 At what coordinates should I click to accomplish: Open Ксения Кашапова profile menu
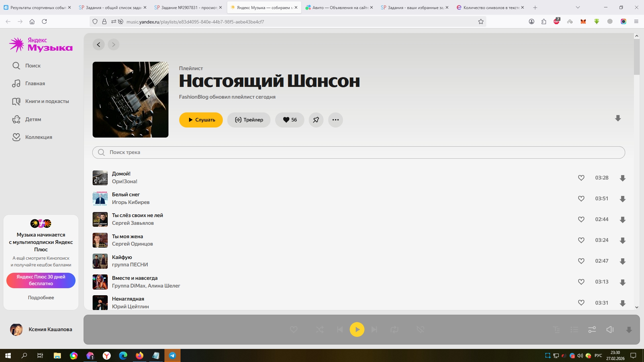pyautogui.click(x=41, y=329)
